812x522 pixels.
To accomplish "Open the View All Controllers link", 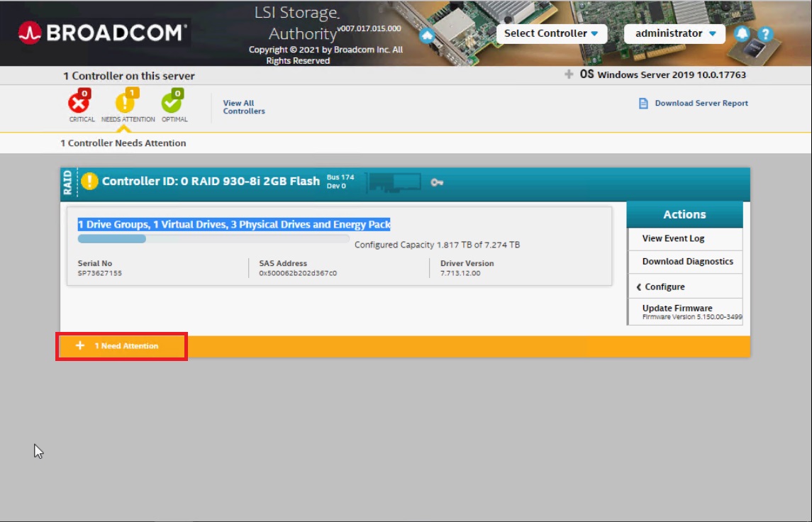I will pyautogui.click(x=243, y=107).
